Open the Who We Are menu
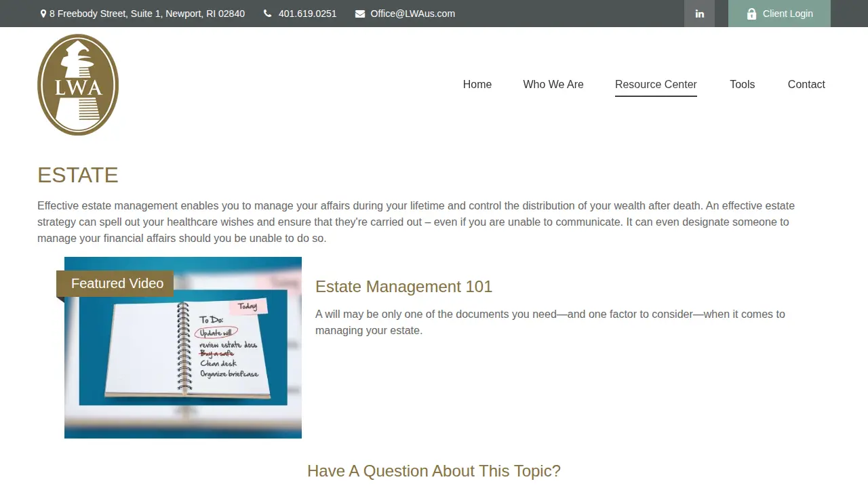This screenshot has height=488, width=868. pyautogui.click(x=553, y=84)
